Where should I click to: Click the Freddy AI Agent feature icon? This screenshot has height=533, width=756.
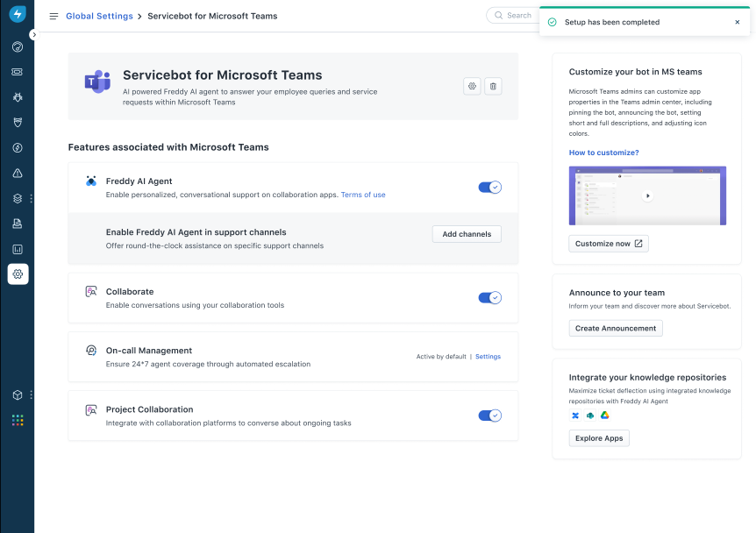coord(91,181)
